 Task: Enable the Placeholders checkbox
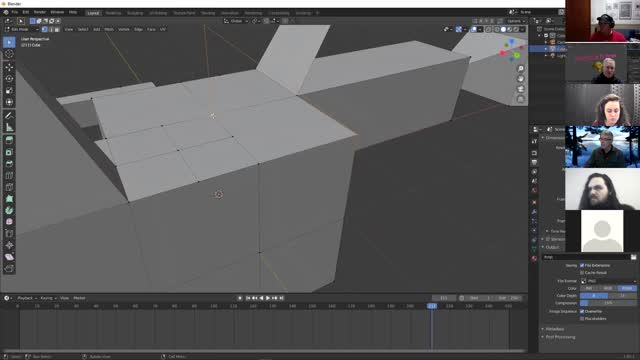tap(582, 319)
